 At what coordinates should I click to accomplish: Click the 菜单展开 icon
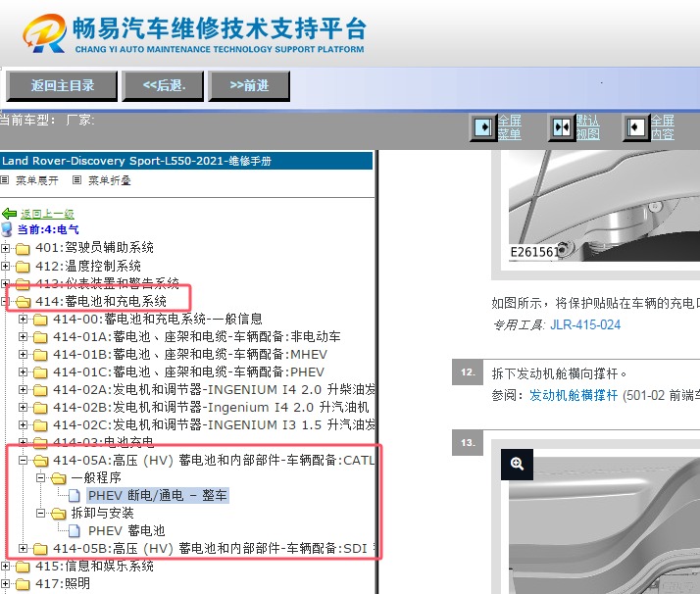click(x=5, y=179)
